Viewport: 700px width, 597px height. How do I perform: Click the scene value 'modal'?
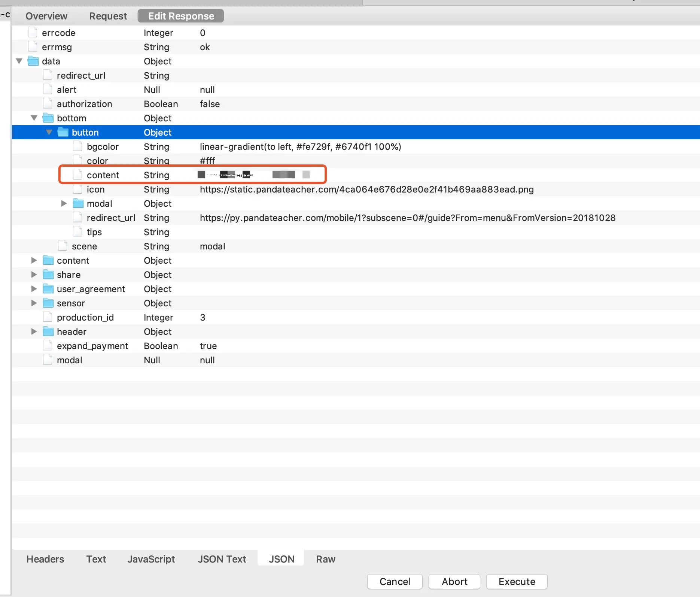(212, 246)
